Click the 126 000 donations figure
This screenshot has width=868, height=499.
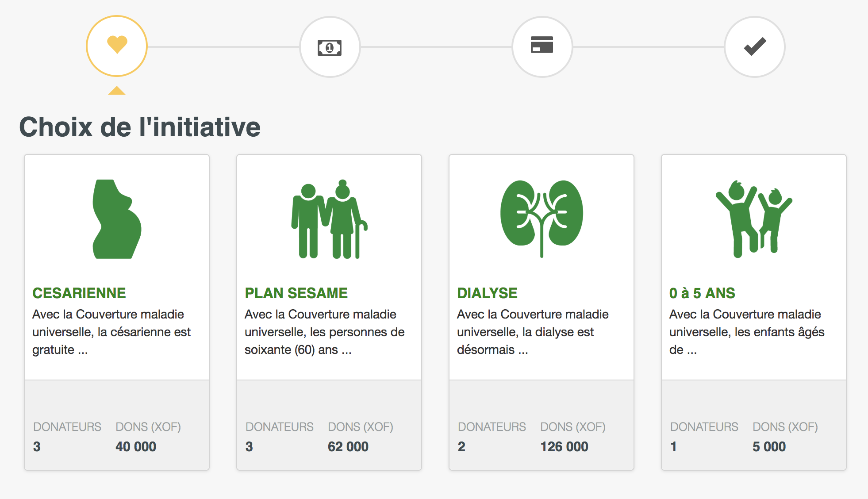[x=564, y=446]
